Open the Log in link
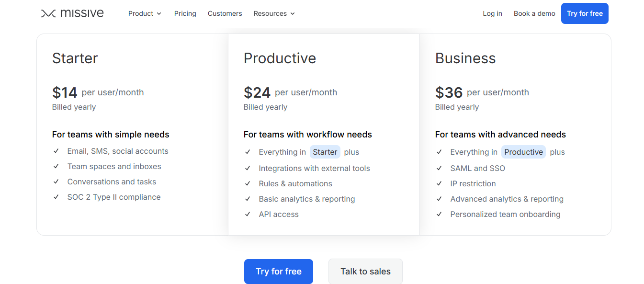The width and height of the screenshot is (644, 284). click(492, 13)
